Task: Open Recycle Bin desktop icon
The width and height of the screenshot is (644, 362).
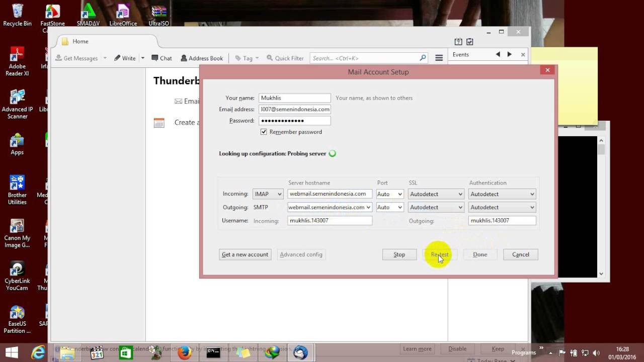Action: point(17,15)
